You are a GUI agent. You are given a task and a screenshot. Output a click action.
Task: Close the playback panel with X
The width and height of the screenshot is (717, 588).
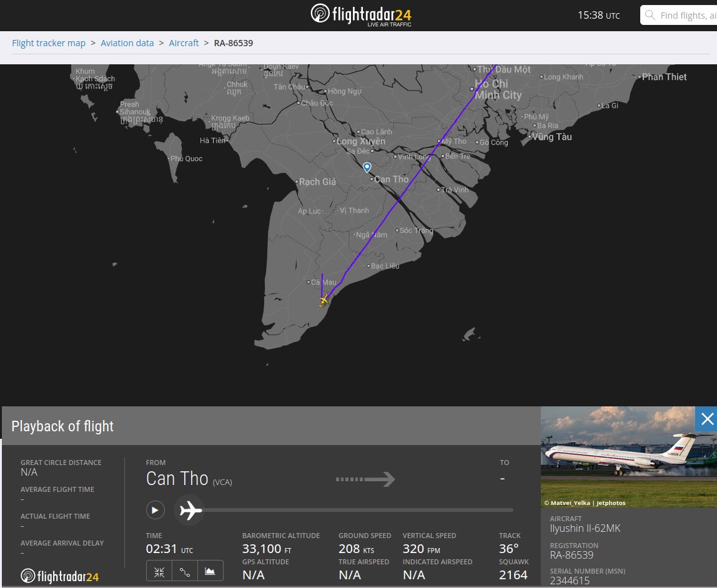point(707,418)
